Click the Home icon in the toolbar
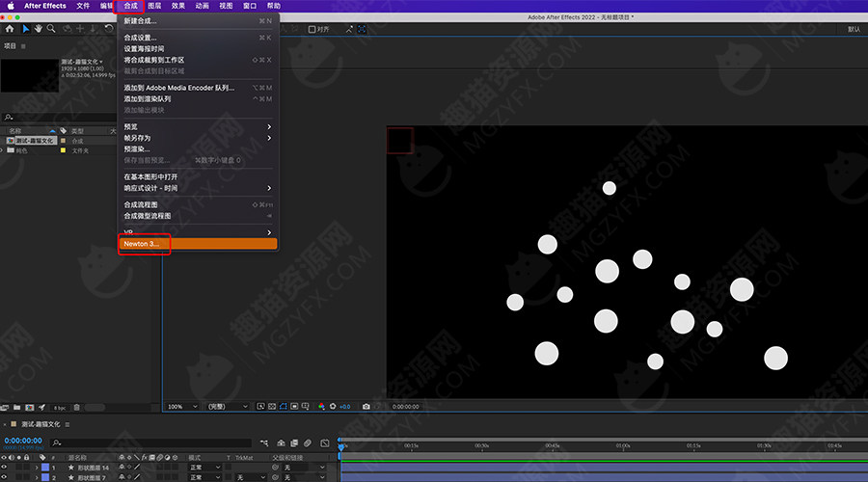The width and height of the screenshot is (868, 482). pyautogui.click(x=10, y=29)
